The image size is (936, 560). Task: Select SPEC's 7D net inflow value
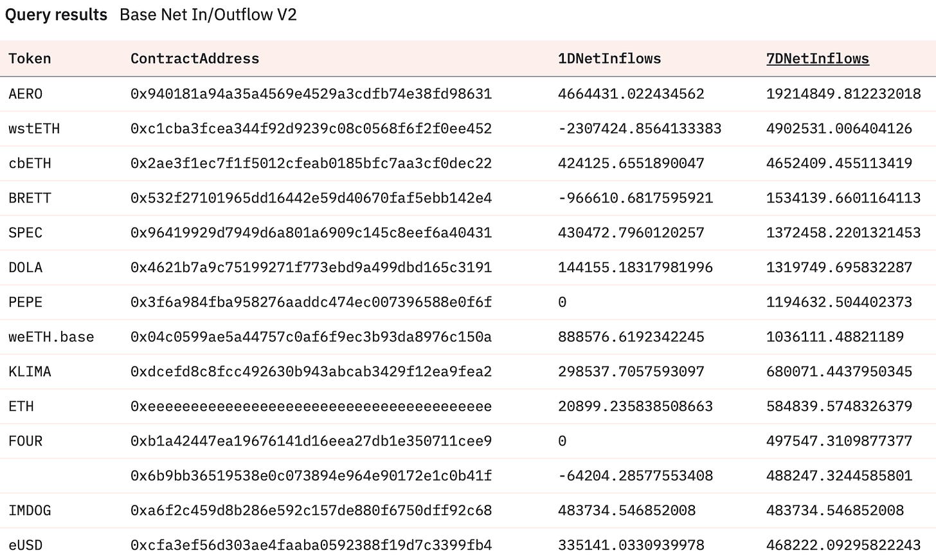pos(843,233)
